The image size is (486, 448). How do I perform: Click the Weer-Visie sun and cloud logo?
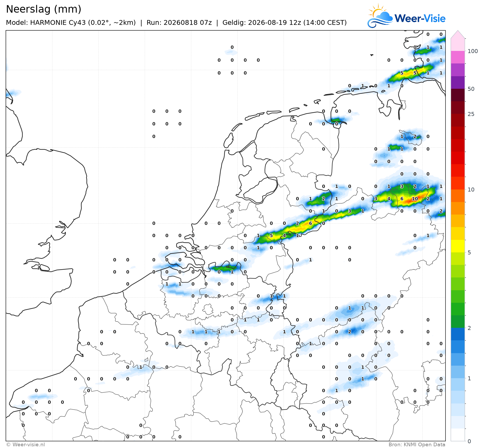380,16
